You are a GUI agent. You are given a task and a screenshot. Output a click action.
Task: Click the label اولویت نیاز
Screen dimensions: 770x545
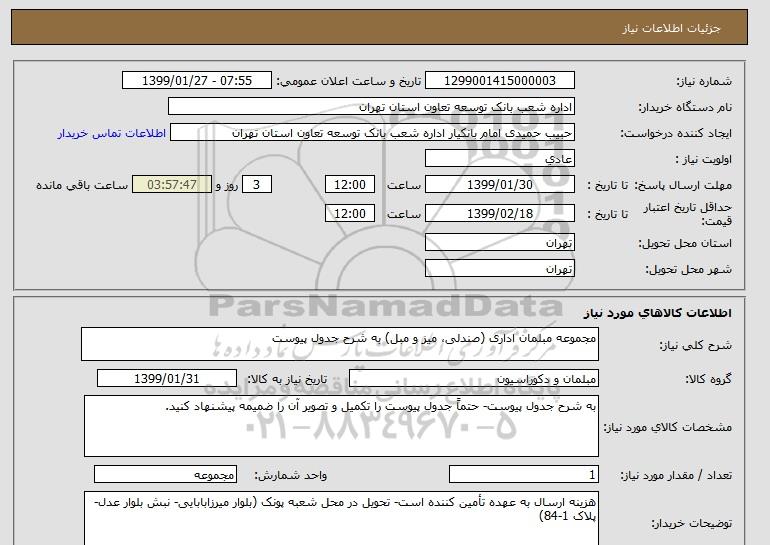pyautogui.click(x=703, y=159)
